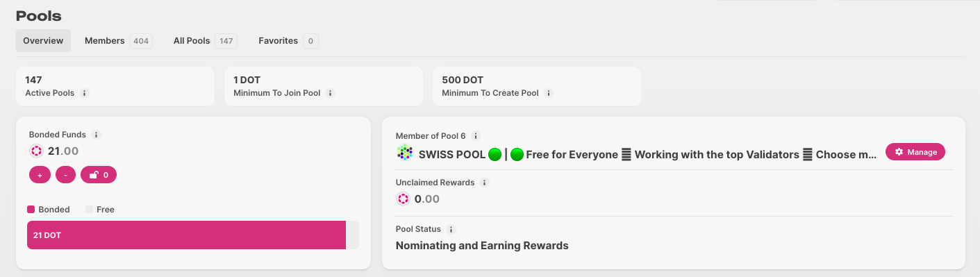
Task: Click DOT icon next to unclaimed 0.00
Action: 403,199
